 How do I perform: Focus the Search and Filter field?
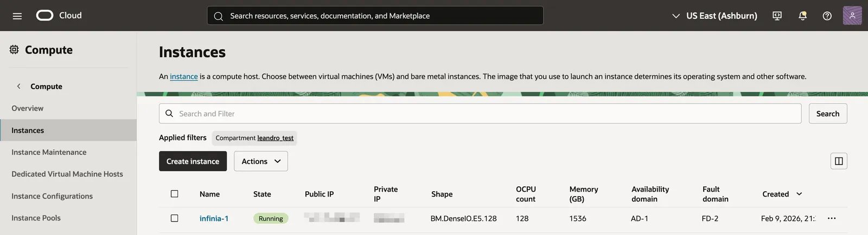(x=480, y=113)
